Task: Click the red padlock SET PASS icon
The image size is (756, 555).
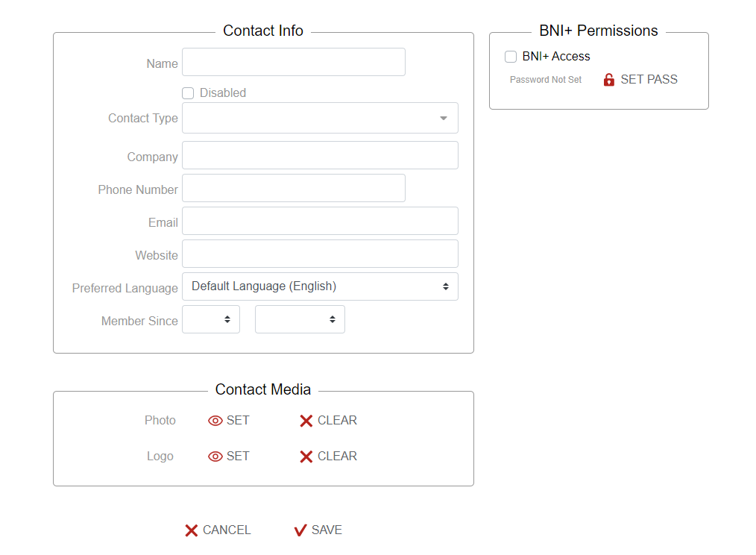Action: tap(609, 80)
